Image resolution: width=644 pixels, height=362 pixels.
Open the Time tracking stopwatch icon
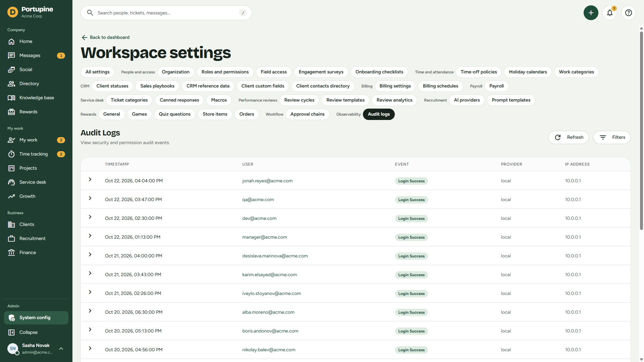pyautogui.click(x=11, y=154)
